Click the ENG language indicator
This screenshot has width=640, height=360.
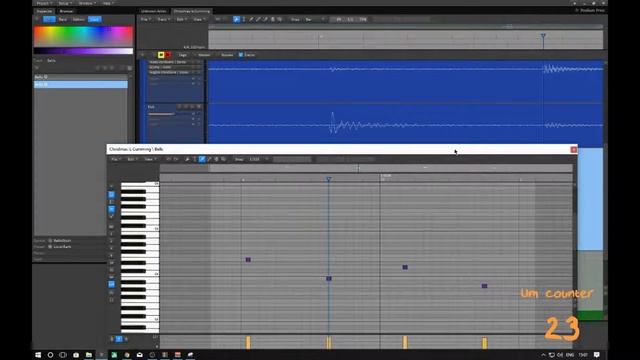point(570,355)
